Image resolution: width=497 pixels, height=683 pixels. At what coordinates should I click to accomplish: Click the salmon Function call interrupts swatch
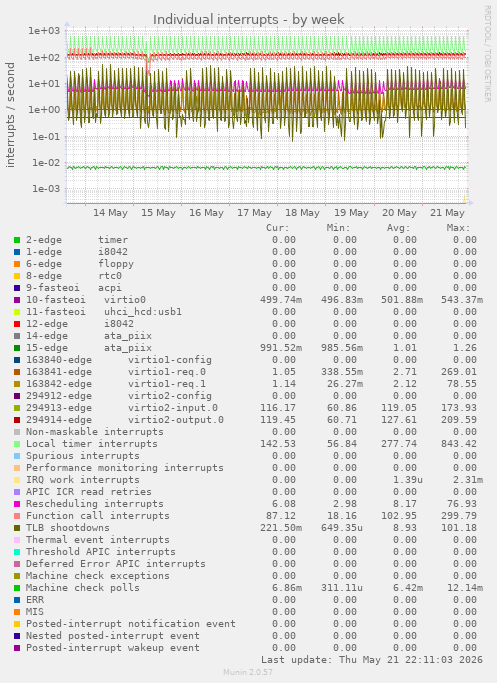coord(17,516)
